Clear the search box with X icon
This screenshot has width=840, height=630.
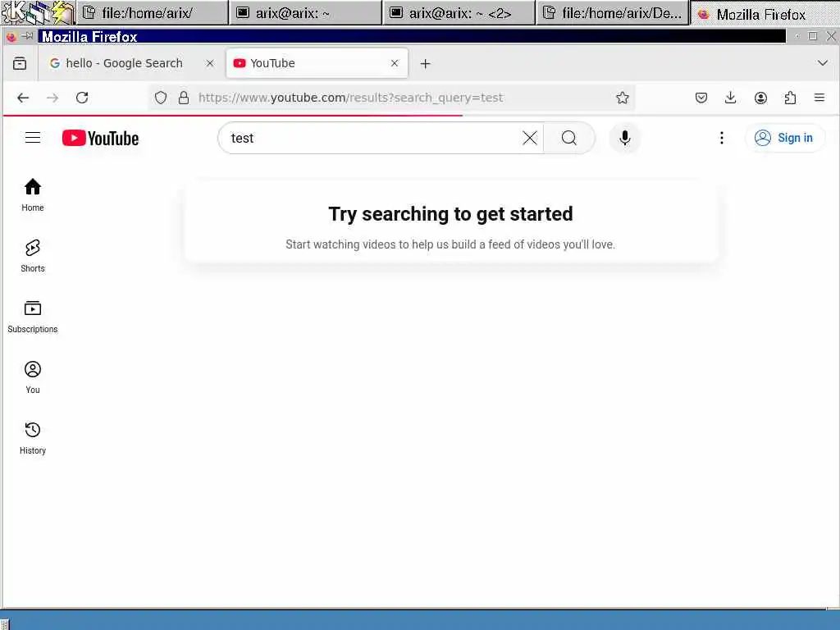coord(530,138)
